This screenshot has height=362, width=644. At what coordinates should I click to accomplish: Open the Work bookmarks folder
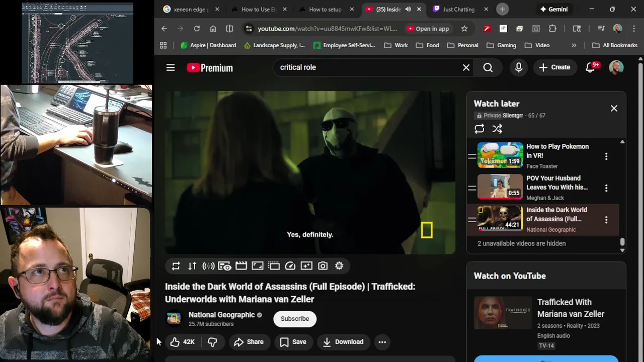396,45
